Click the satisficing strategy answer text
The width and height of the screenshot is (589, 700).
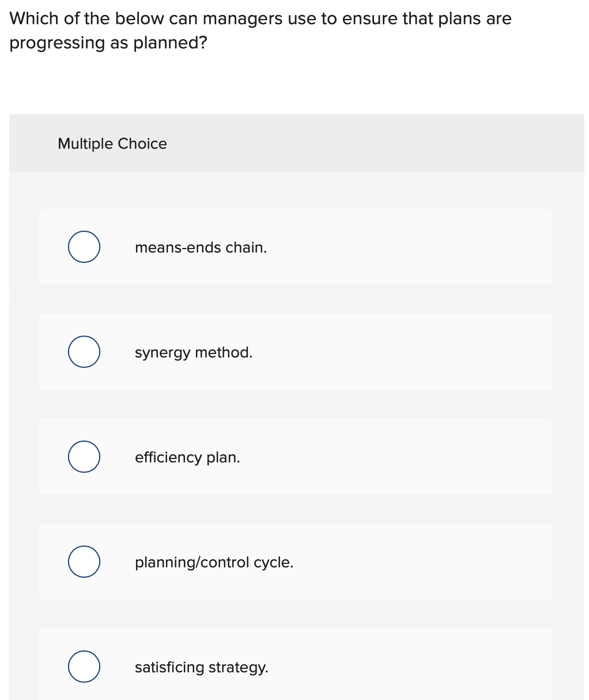(202, 667)
